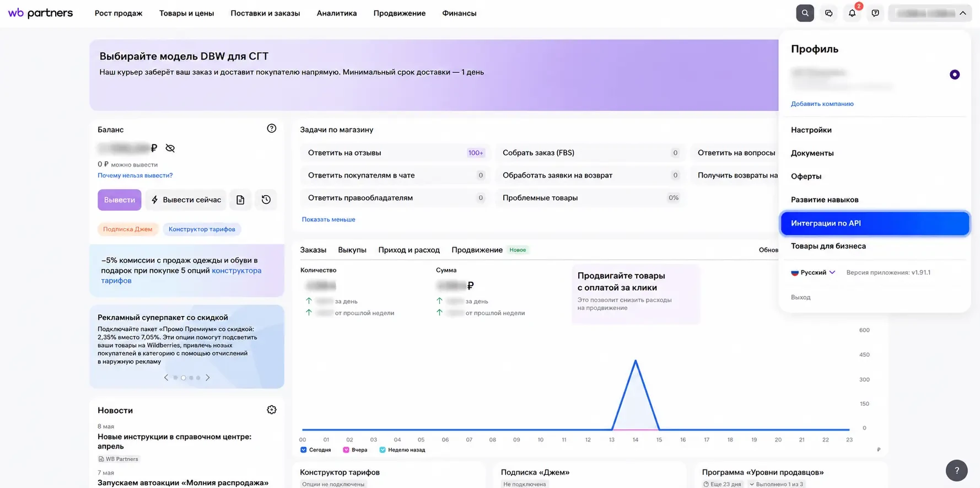Open the Рост продаж menu
Screen dimensions: 980x488
point(119,13)
